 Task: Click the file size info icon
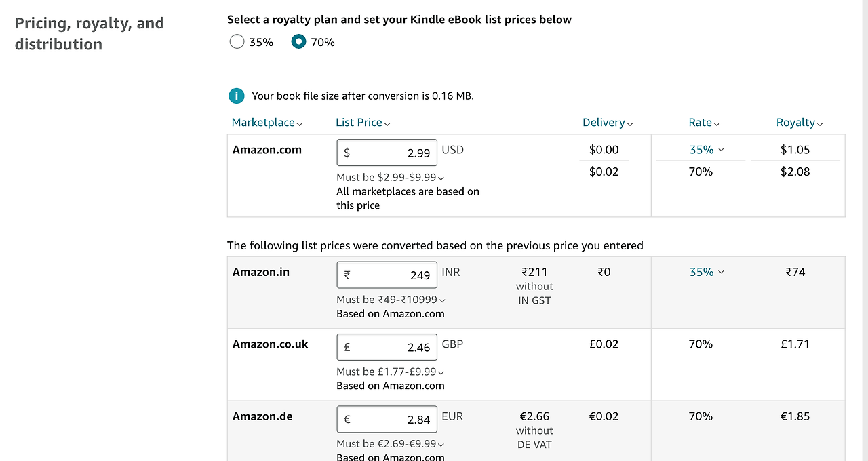pos(236,96)
